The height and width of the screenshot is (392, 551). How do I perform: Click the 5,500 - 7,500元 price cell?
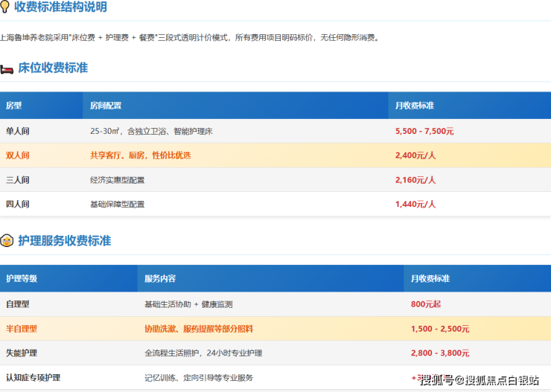(424, 131)
